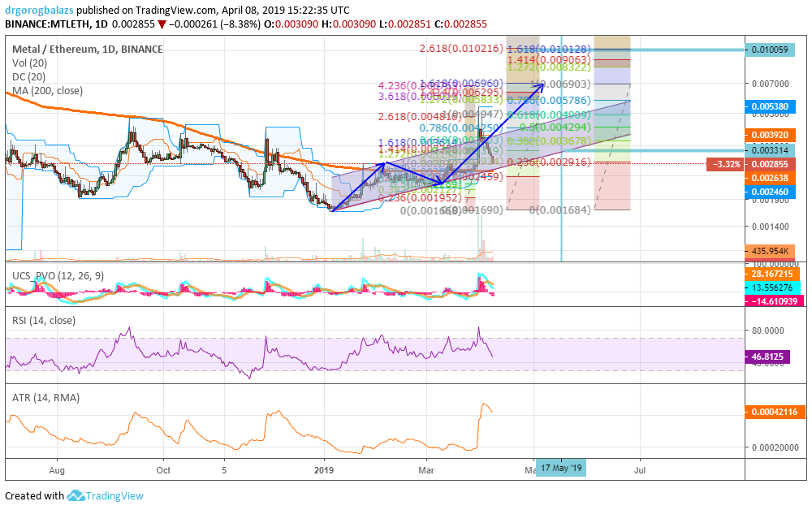Click the 0(0.001684) Fibonacci label
Image resolution: width=812 pixels, height=510 pixels.
pos(559,210)
